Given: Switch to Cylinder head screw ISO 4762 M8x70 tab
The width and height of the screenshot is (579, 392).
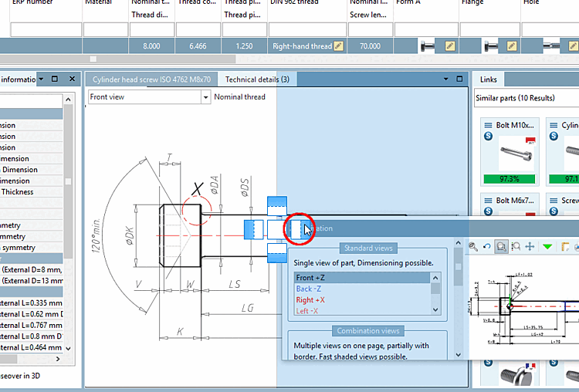Looking at the screenshot, I should point(151,79).
